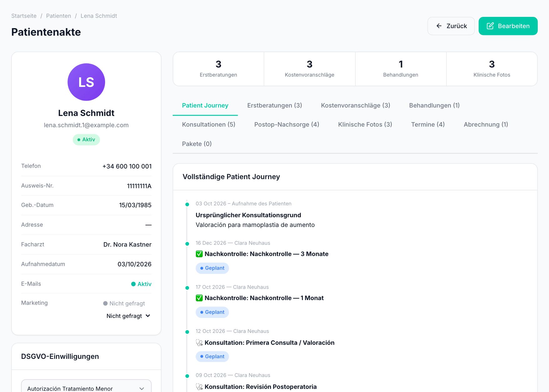
Task: Click the Erstberatungen stat card
Action: point(218,69)
